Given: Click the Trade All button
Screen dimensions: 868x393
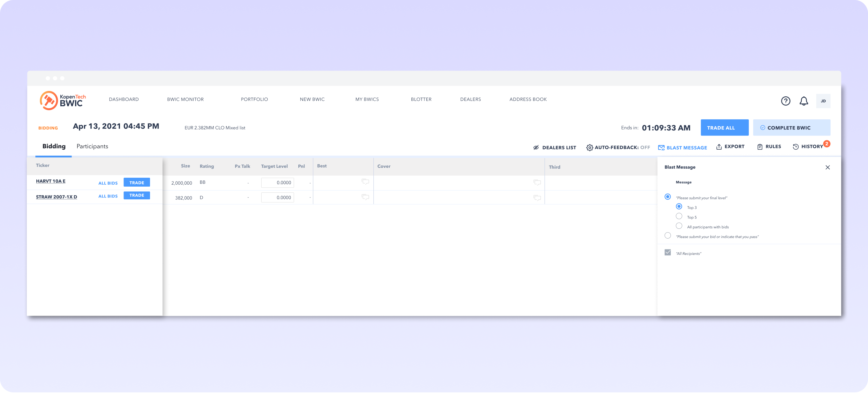Looking at the screenshot, I should coord(724,128).
